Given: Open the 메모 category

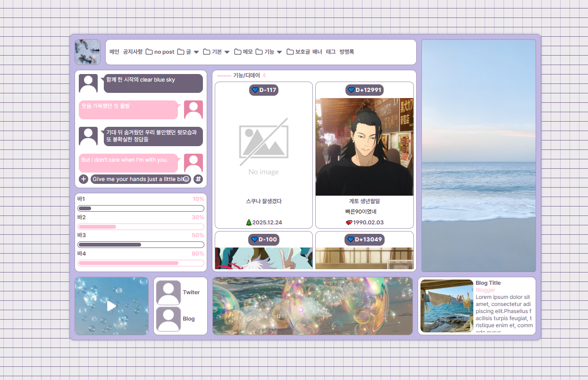Looking at the screenshot, I should (x=248, y=52).
